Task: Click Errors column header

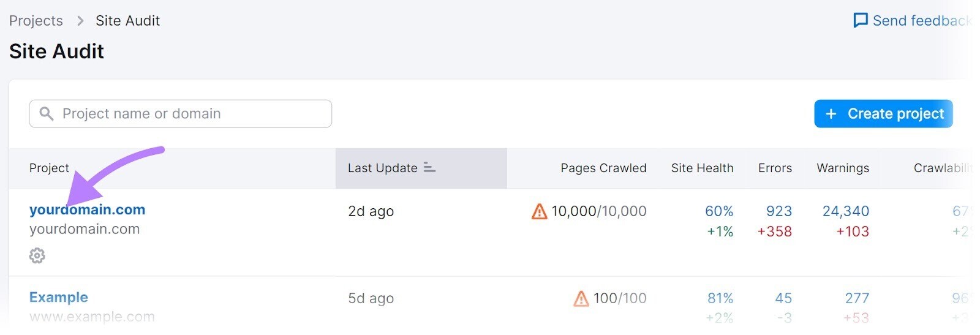Action: pyautogui.click(x=775, y=168)
